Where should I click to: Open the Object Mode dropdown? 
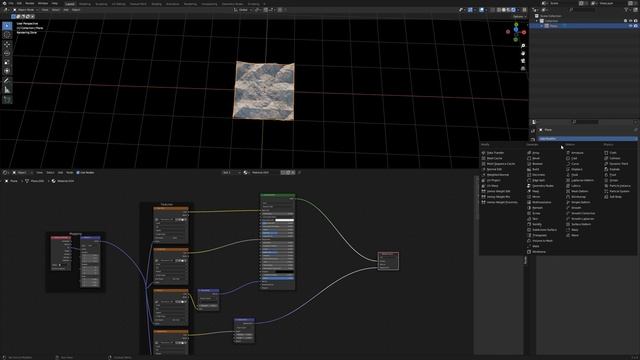[25, 10]
